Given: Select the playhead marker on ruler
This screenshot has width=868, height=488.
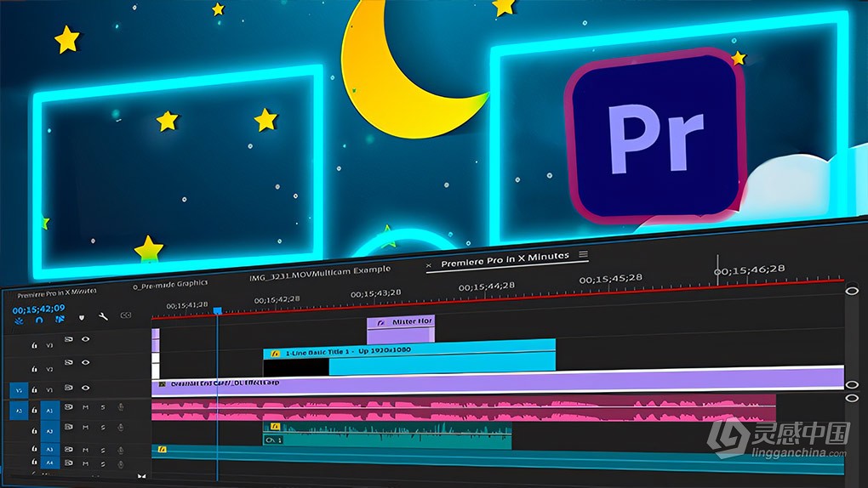Looking at the screenshot, I should (x=218, y=311).
